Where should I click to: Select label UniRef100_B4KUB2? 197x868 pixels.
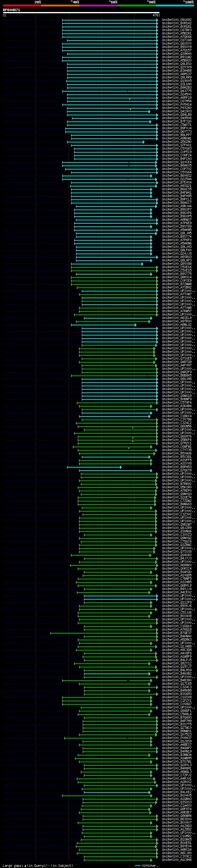point(177,674)
